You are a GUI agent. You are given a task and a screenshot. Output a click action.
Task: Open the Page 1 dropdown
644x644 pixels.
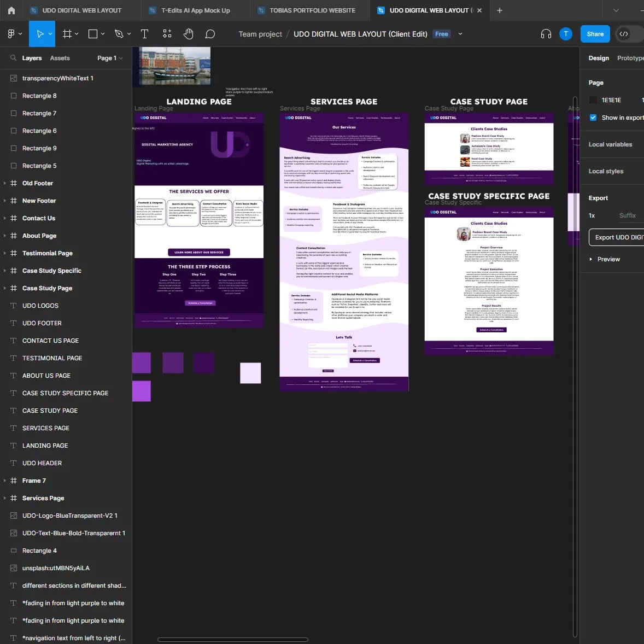[x=110, y=58]
